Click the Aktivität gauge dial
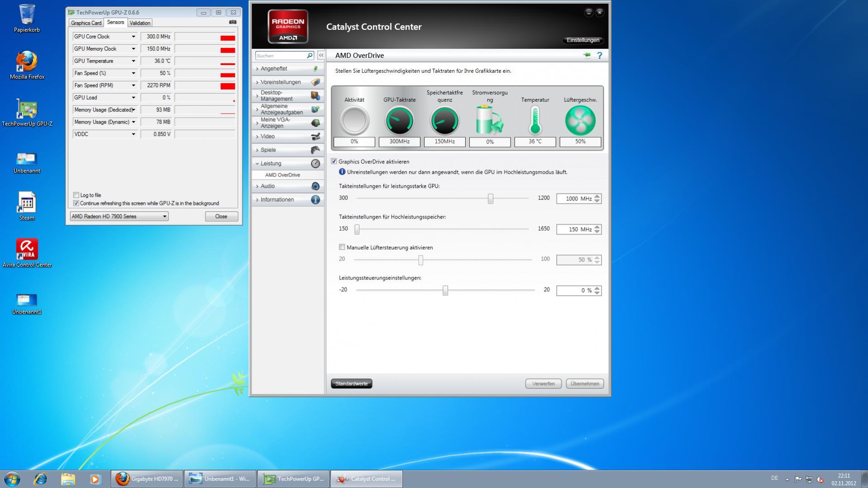 coord(354,121)
